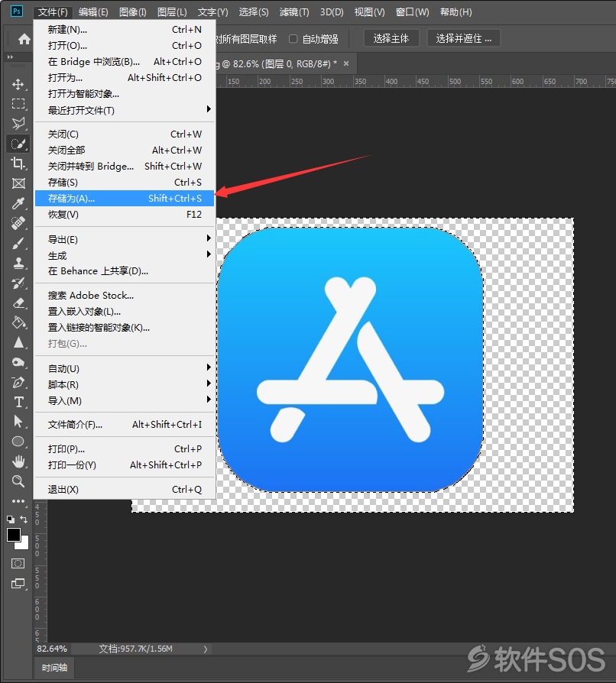Close the open document tab
This screenshot has width=616, height=683.
(346, 63)
